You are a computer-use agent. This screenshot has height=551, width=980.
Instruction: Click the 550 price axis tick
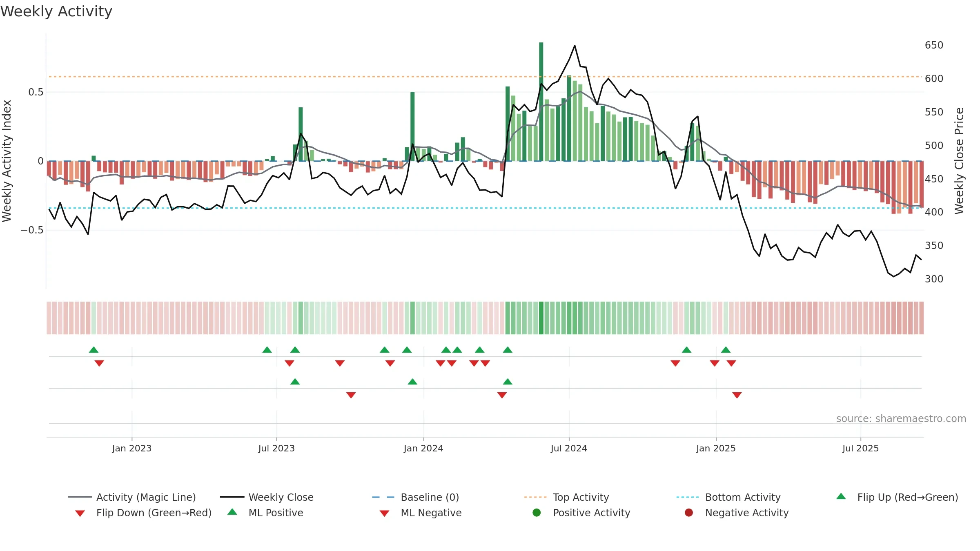[934, 112]
